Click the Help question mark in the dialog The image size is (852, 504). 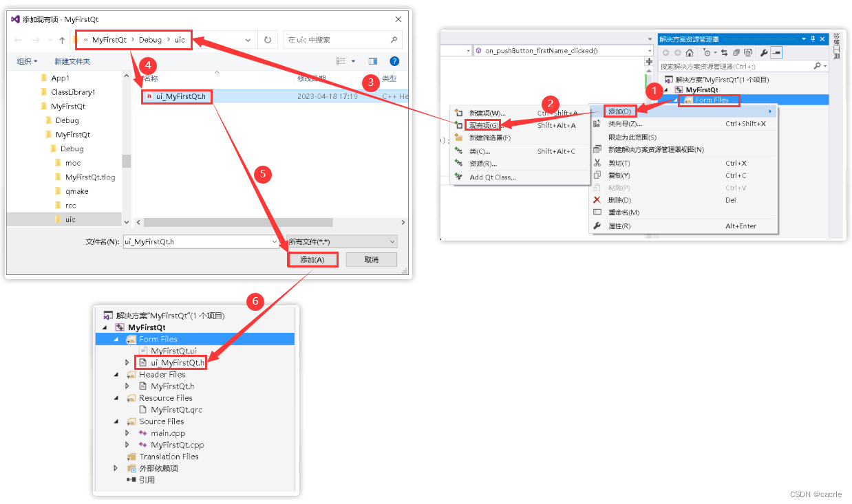pyautogui.click(x=394, y=61)
